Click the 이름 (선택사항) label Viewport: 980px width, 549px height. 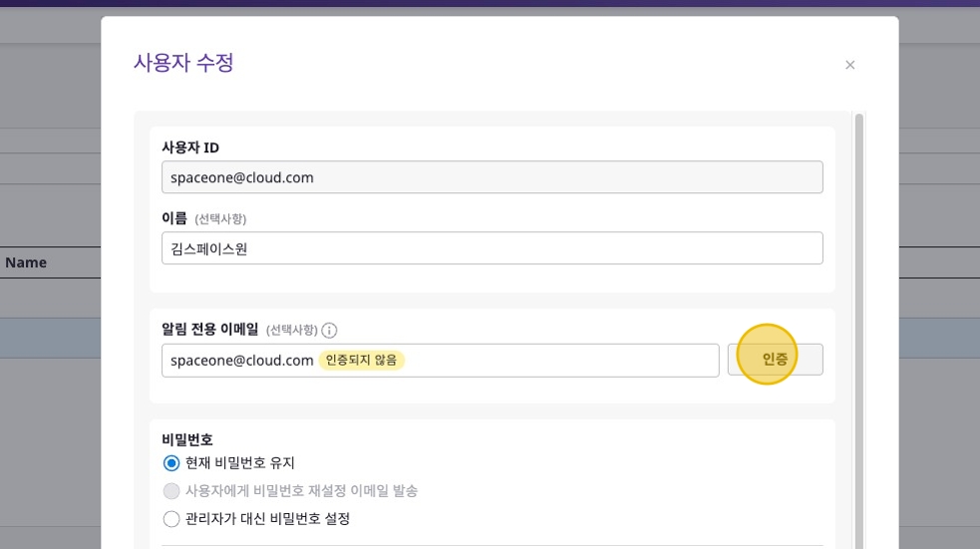[203, 218]
